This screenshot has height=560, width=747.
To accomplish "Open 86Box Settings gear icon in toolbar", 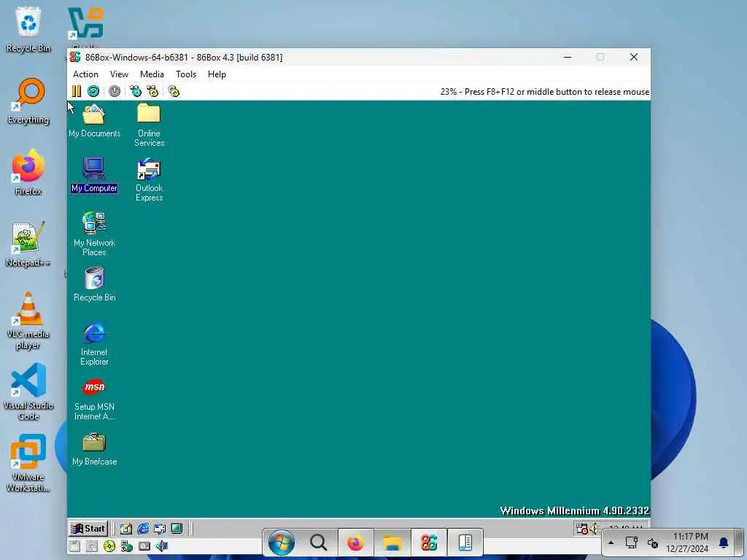I will coord(174,91).
